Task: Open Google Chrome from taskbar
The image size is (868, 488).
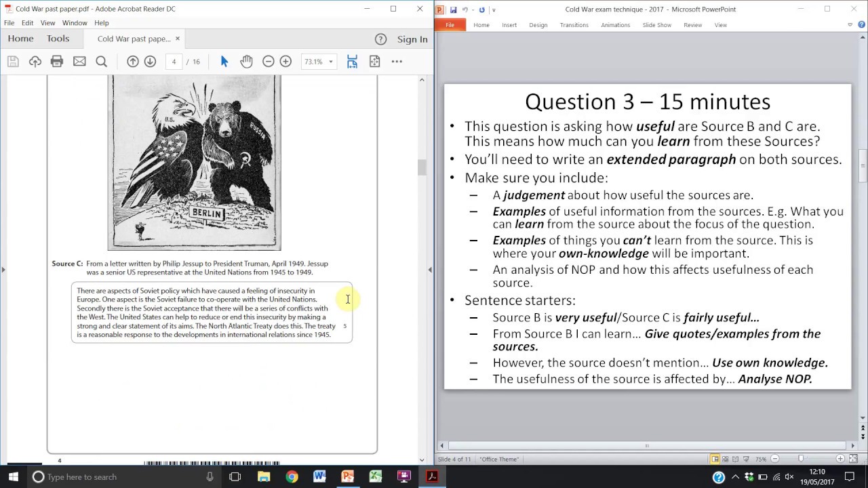Action: click(x=292, y=477)
